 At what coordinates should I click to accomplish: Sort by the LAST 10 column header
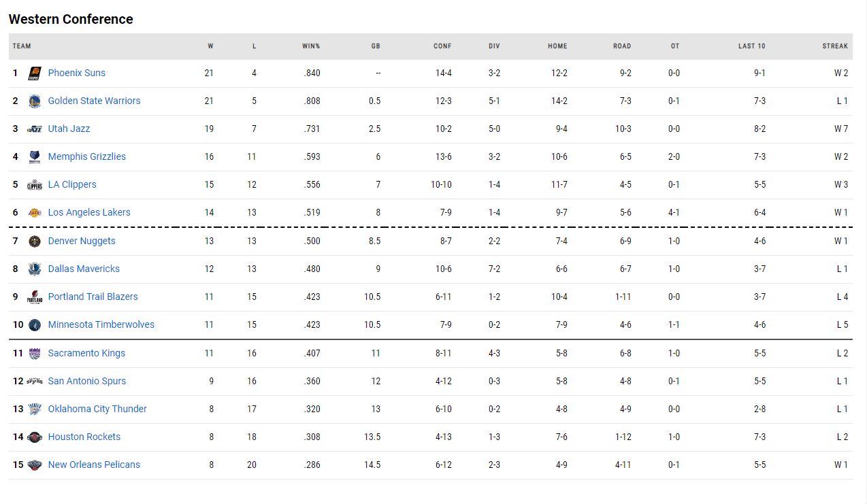coord(751,46)
